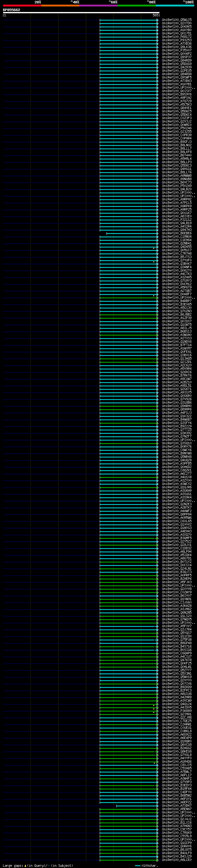Click the white query sequence ruler bar
Screen dimensions: 197x868
[81, 12]
